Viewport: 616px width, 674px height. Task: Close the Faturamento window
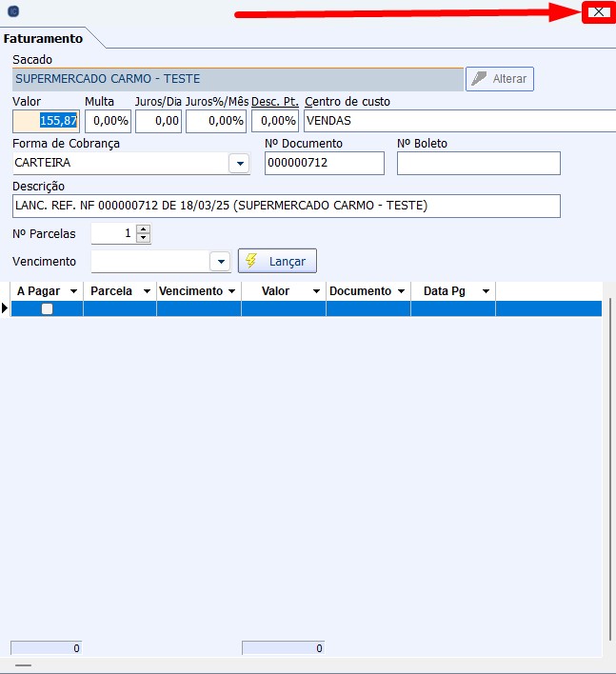598,11
